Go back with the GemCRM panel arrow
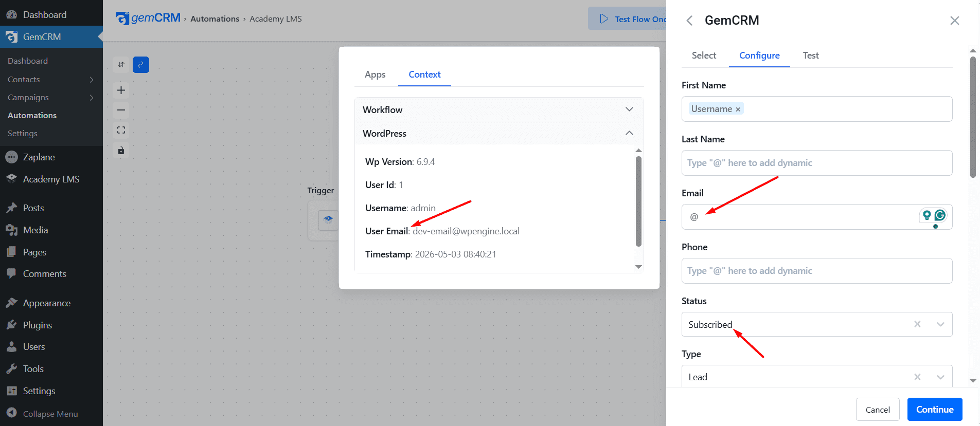 689,21
